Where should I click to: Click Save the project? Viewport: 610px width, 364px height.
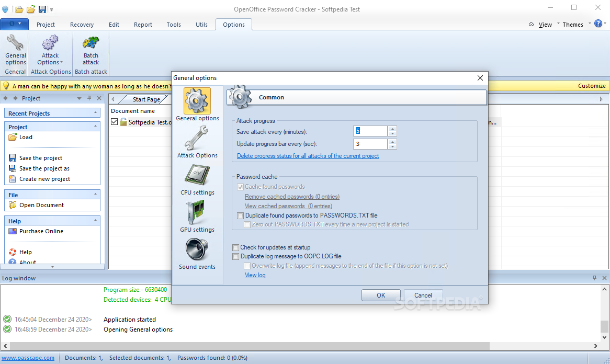36,158
